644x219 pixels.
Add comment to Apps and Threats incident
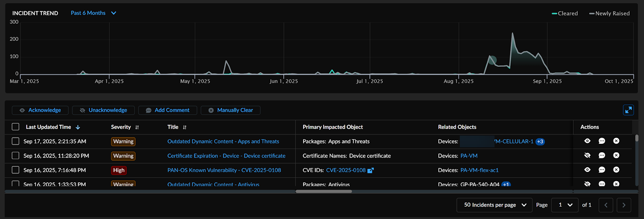tap(602, 141)
